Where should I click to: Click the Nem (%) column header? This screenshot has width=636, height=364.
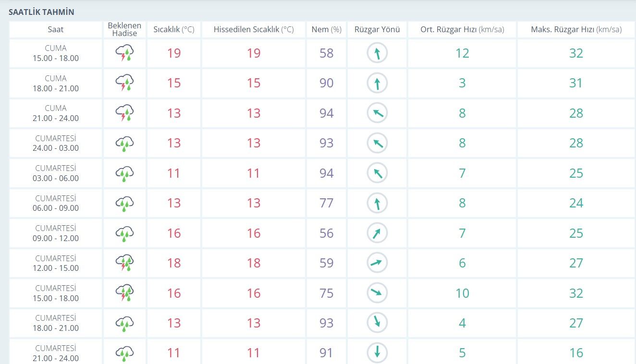327,29
